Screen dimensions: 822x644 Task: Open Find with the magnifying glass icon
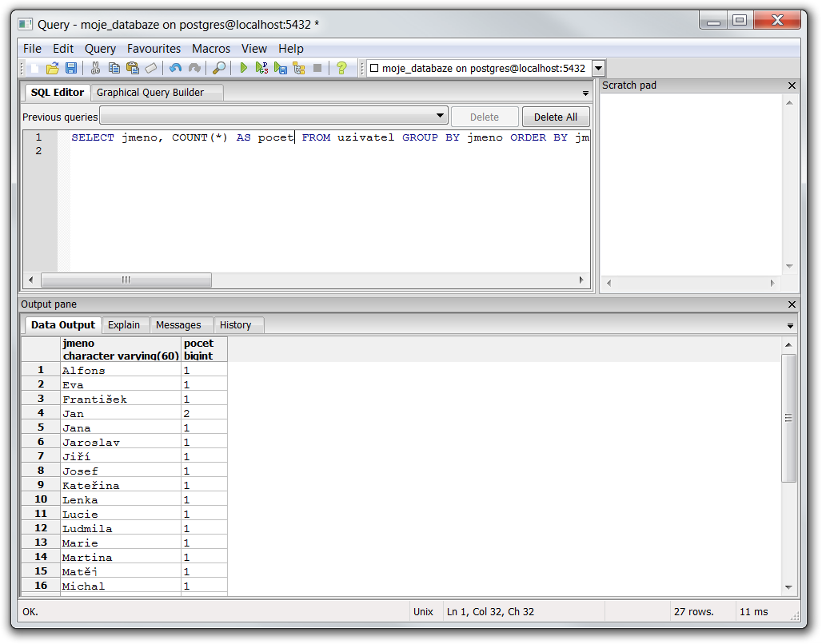pos(218,69)
